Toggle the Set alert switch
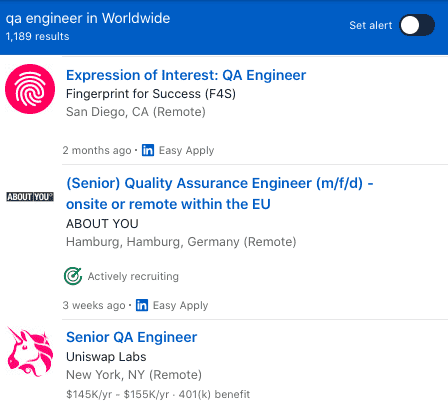This screenshot has width=448, height=412. point(417,25)
